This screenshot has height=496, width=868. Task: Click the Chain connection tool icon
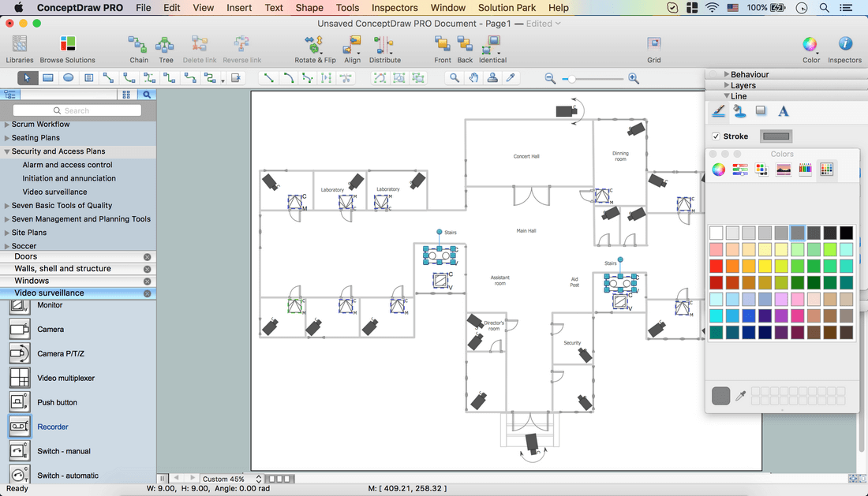[x=139, y=45]
